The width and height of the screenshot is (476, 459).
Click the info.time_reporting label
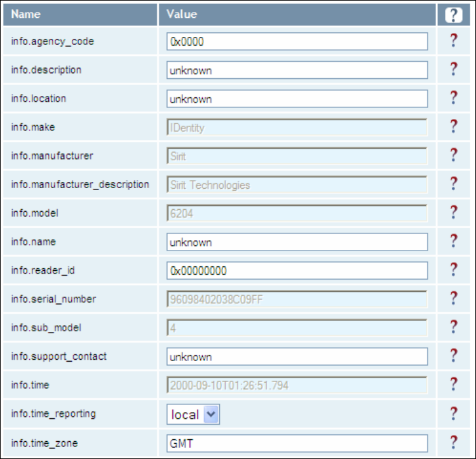pos(53,414)
